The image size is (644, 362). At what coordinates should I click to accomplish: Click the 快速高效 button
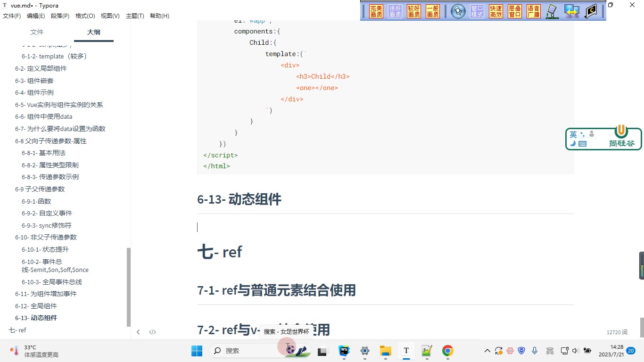pyautogui.click(x=496, y=11)
